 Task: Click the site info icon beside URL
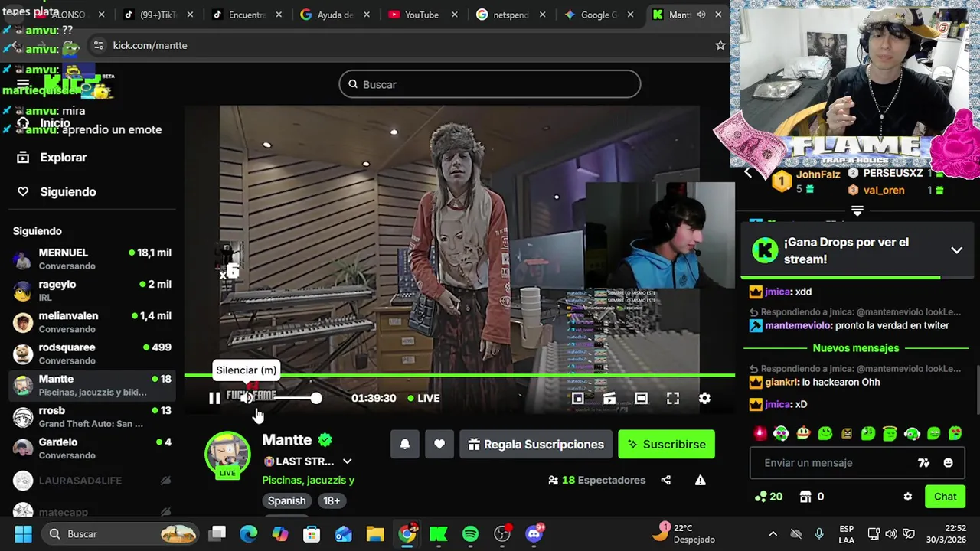pyautogui.click(x=98, y=45)
